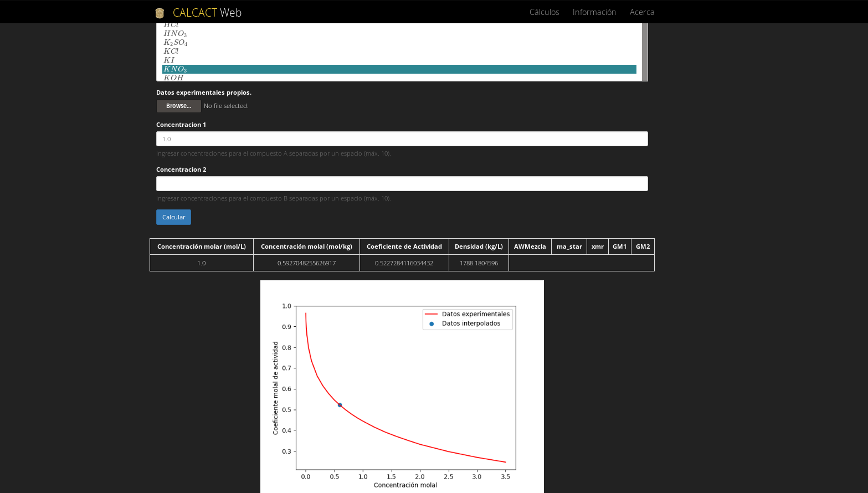The image size is (868, 493).
Task: Click the AWMezcla column header
Action: point(530,246)
